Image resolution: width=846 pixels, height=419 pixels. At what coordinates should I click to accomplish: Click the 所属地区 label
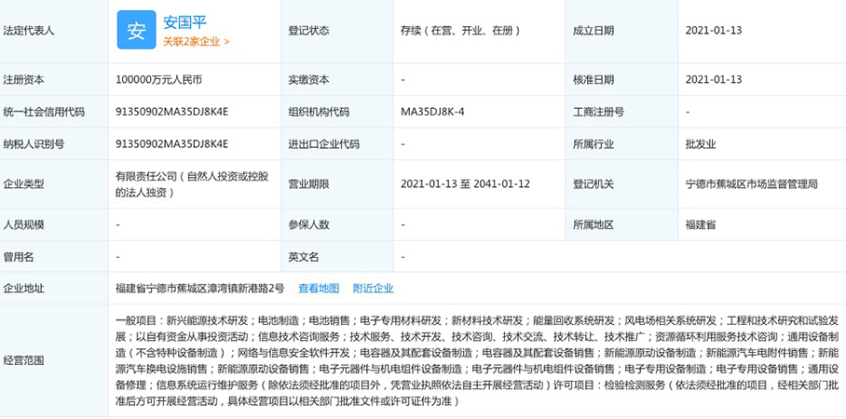coord(593,224)
